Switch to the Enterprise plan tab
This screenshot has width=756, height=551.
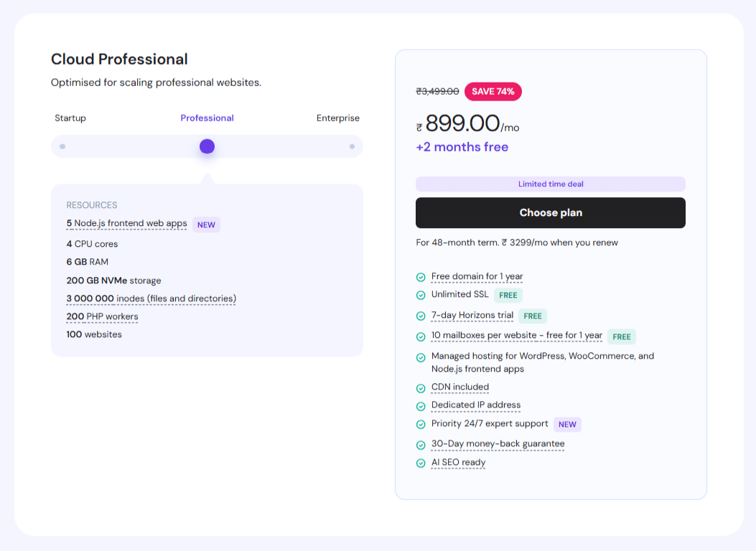(x=337, y=118)
